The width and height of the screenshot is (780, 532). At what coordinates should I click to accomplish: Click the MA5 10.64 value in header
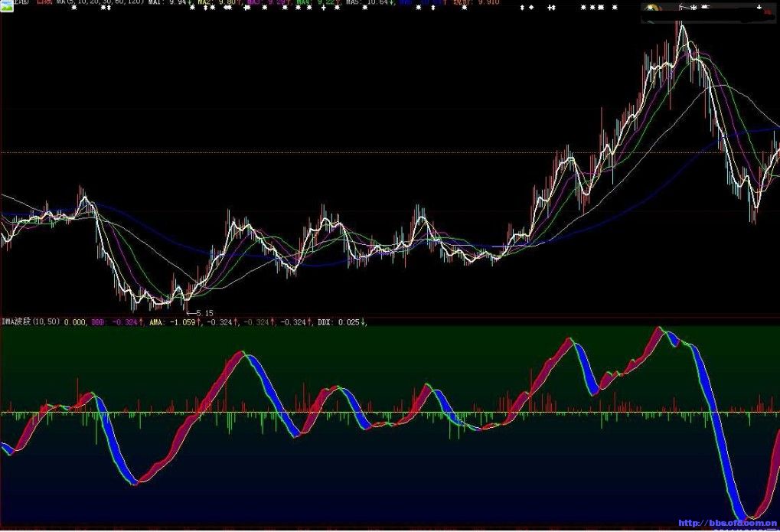[x=370, y=2]
